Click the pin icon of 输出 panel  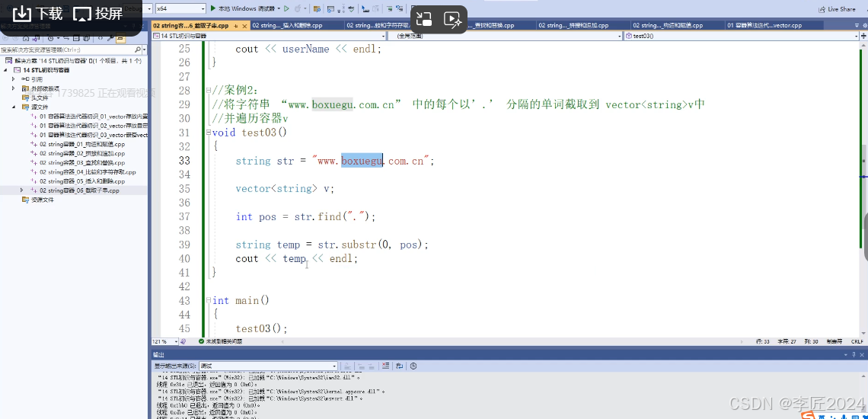(x=853, y=355)
